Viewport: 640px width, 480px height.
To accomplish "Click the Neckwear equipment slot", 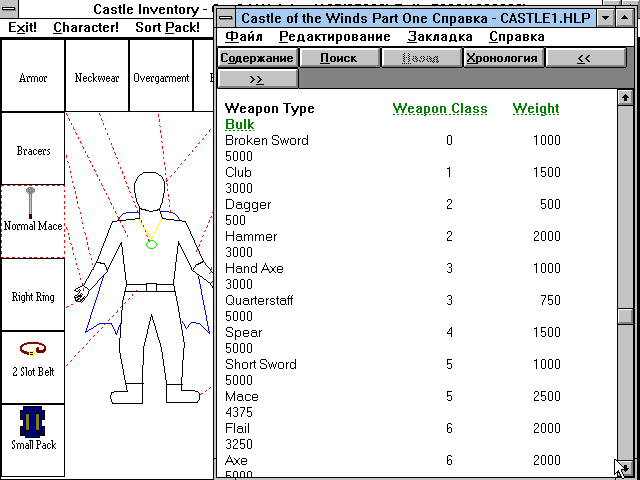I will (97, 76).
